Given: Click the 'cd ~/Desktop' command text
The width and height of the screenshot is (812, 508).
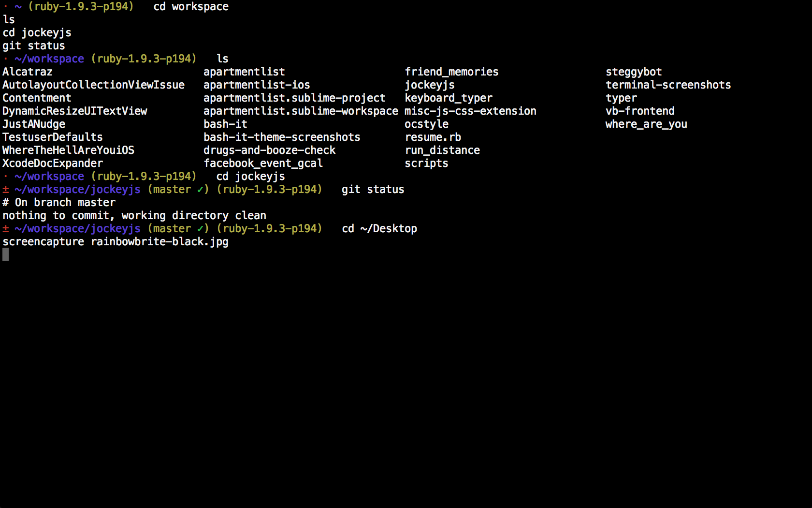Looking at the screenshot, I should click(379, 229).
